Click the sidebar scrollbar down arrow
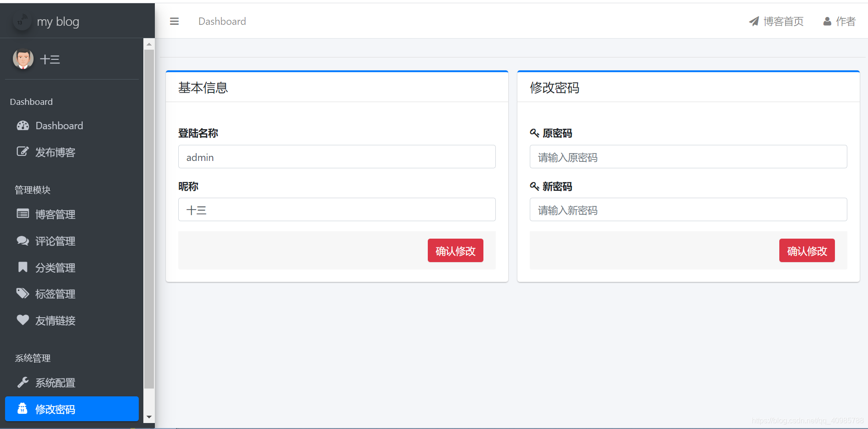The image size is (868, 429). click(x=149, y=417)
